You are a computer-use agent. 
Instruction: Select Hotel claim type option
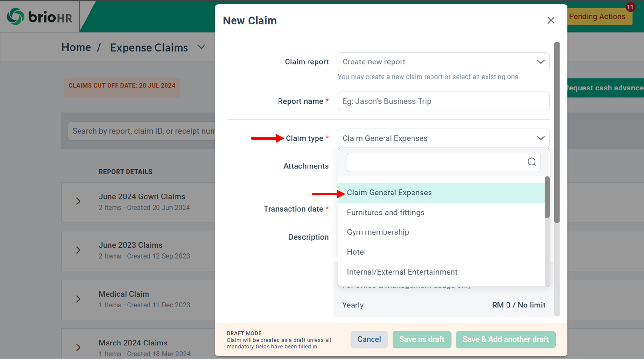[356, 252]
